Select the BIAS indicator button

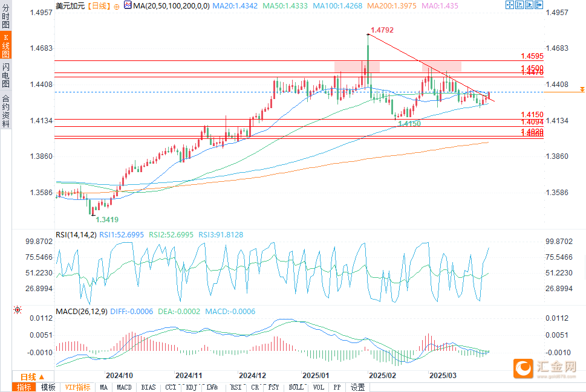pyautogui.click(x=148, y=387)
